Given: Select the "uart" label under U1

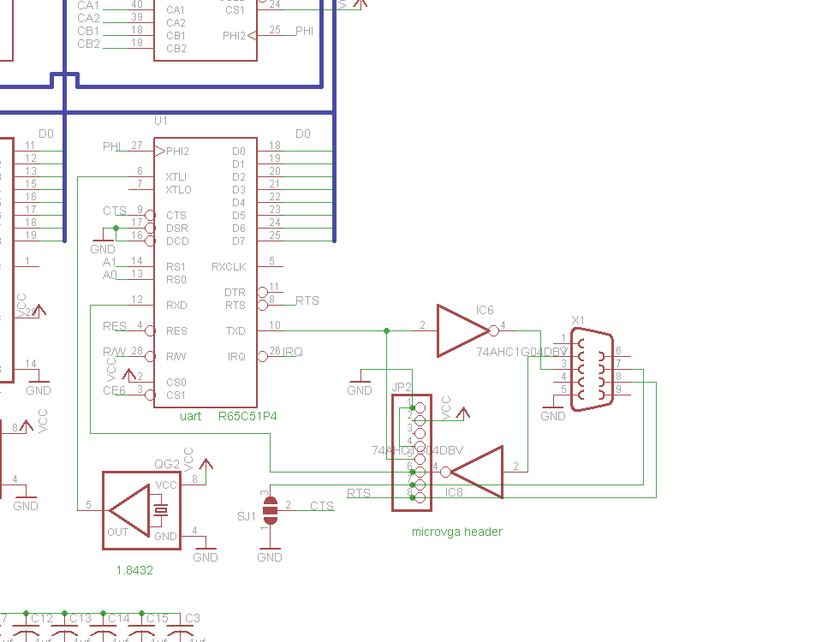Looking at the screenshot, I should [x=190, y=416].
